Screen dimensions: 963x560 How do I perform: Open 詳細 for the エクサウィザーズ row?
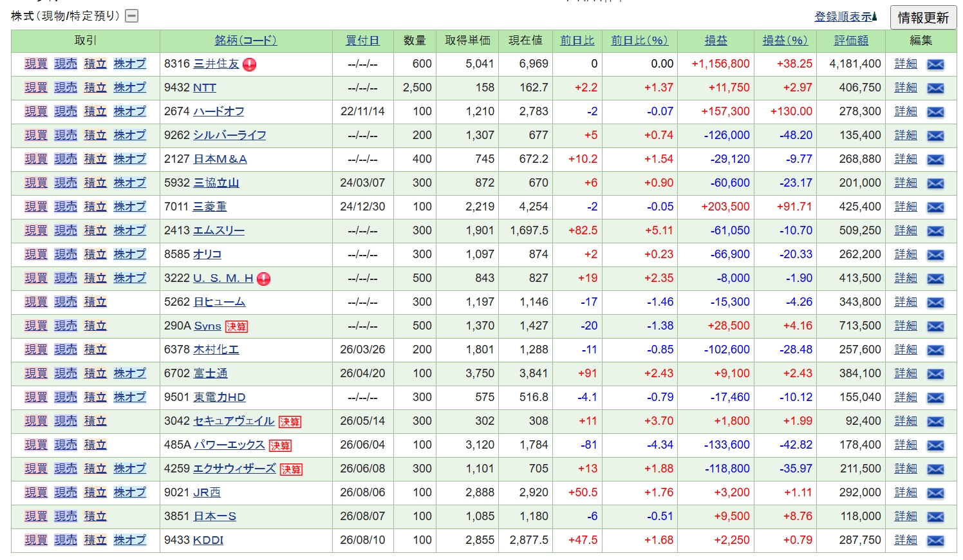906,469
